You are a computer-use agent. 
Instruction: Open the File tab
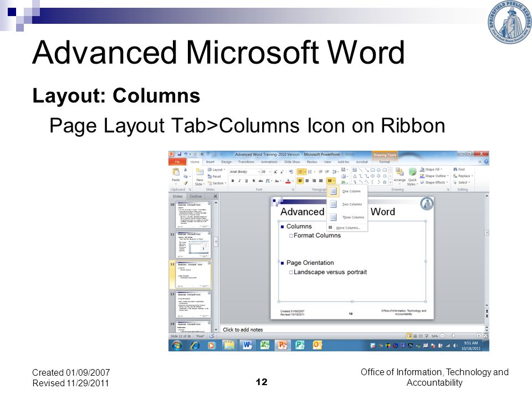177,162
